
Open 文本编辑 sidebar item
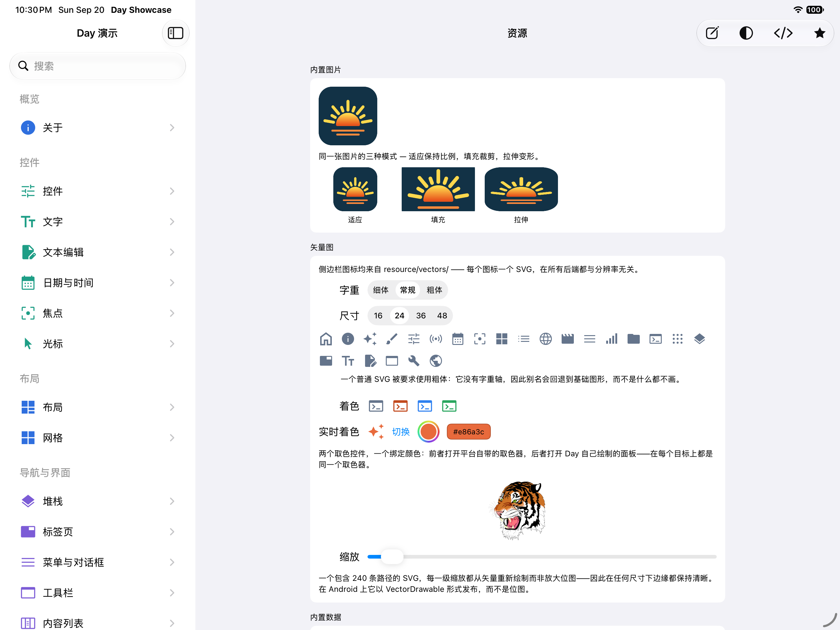pyautogui.click(x=98, y=252)
